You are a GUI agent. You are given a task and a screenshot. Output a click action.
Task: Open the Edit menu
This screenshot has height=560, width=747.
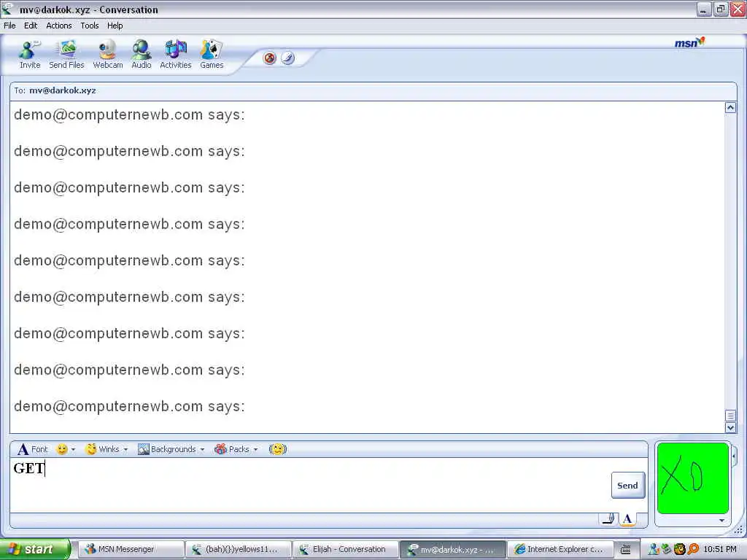[31, 26]
